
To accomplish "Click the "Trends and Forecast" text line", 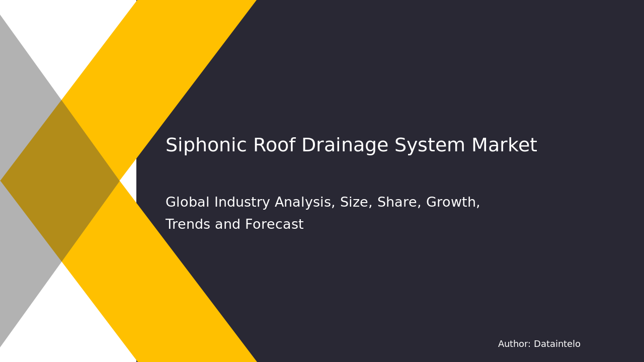I will (x=234, y=224).
